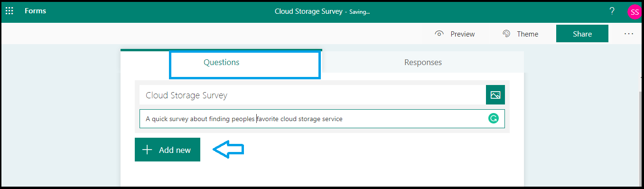Viewport: 644px width, 189px height.
Task: Click the Share button
Action: click(582, 34)
